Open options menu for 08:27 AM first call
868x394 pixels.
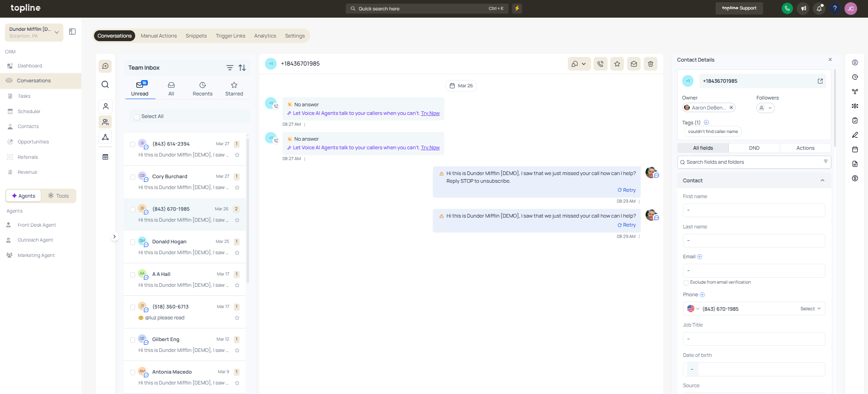pyautogui.click(x=305, y=124)
